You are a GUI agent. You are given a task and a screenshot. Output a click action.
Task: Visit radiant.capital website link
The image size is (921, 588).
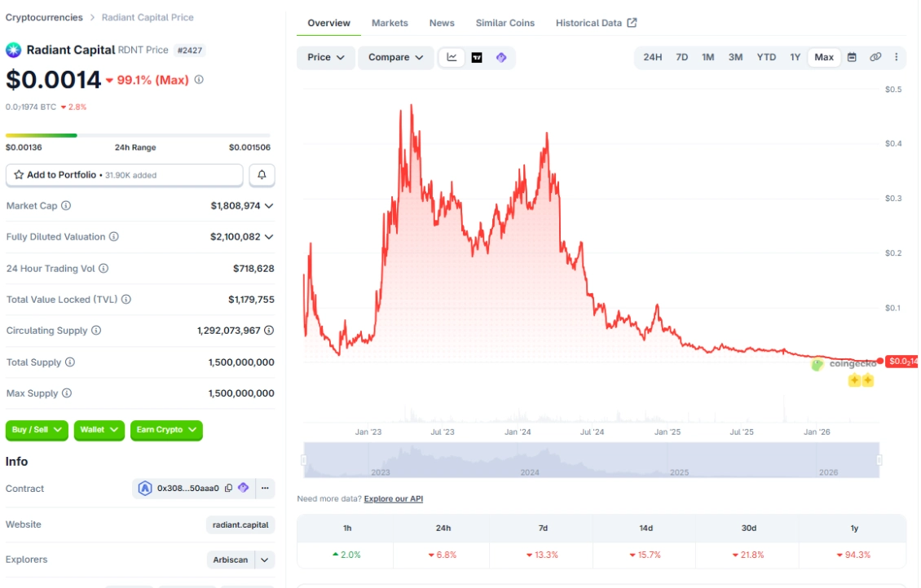(240, 524)
